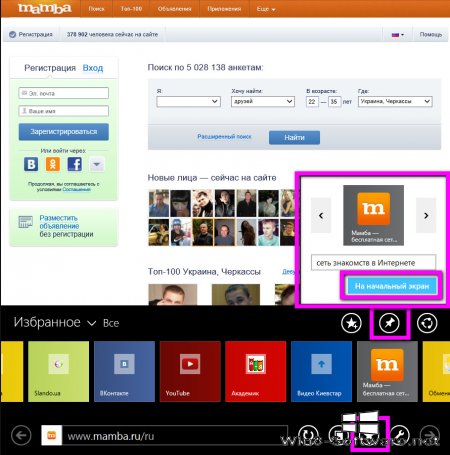
Task: Open the Объявления menu item
Action: pos(175,9)
